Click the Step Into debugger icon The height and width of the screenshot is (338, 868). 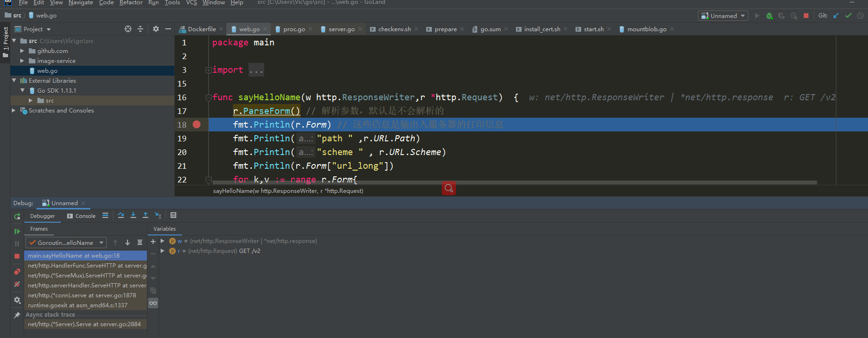point(133,216)
